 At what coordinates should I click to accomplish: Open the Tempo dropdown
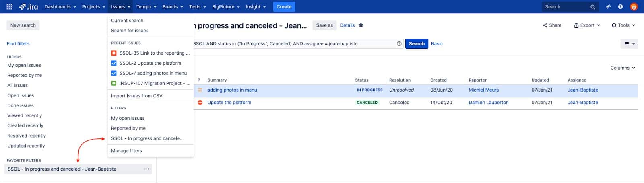pos(147,7)
